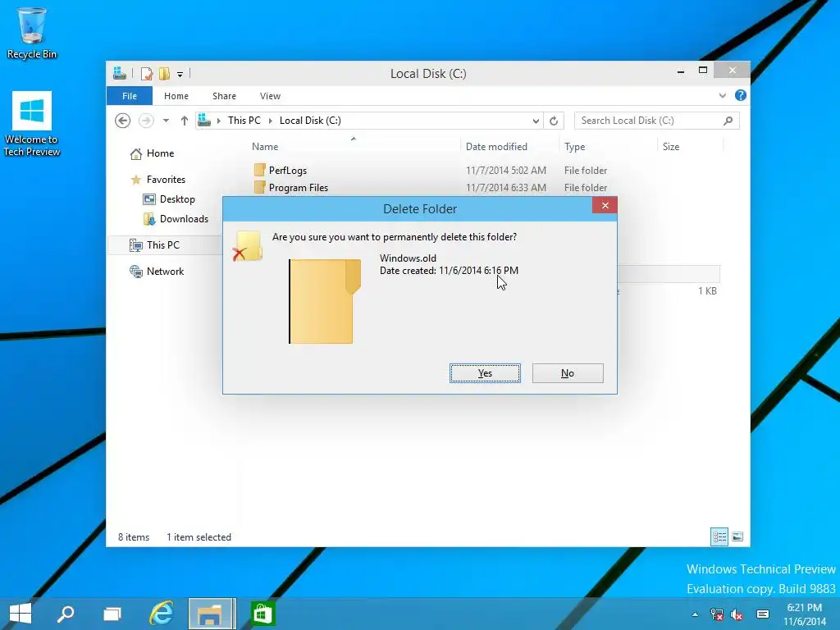Viewport: 840px width, 630px height.
Task: Click File Explorer taskbar button
Action: (x=212, y=614)
